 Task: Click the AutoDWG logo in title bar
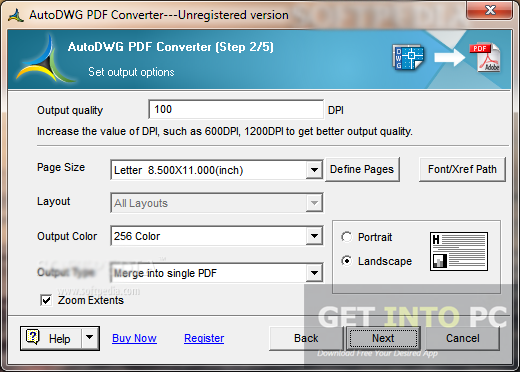[16, 15]
